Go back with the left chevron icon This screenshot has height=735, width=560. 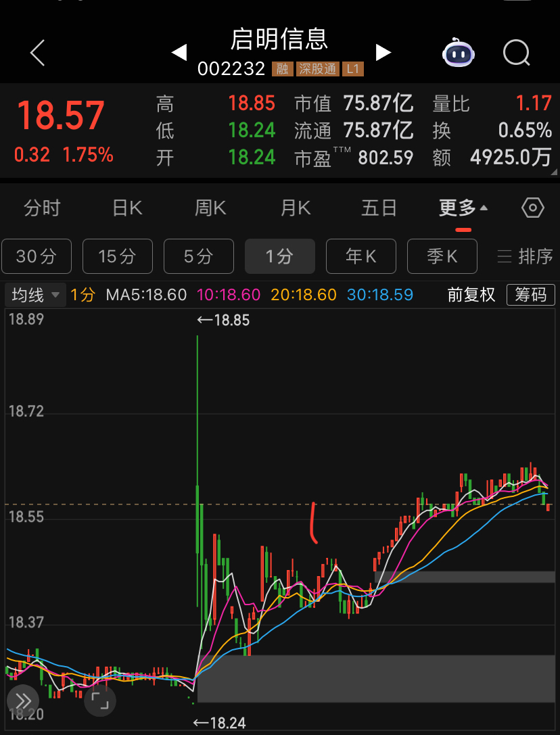coord(37,53)
